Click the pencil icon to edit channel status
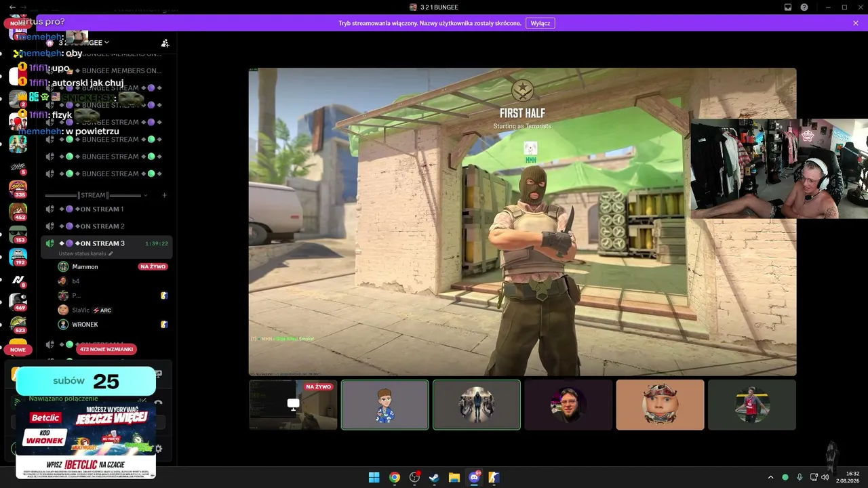The width and height of the screenshot is (868, 488). pos(111,253)
